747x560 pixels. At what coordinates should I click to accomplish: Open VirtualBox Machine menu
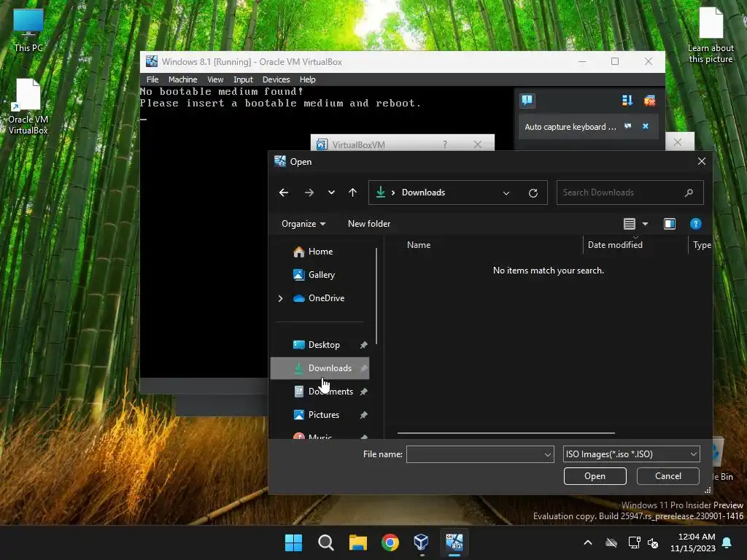pos(182,79)
